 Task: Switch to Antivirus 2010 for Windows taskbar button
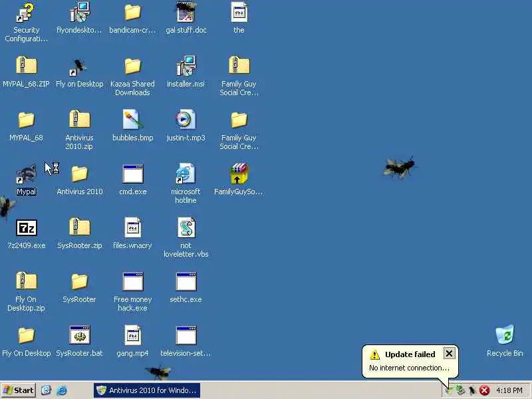(x=146, y=390)
